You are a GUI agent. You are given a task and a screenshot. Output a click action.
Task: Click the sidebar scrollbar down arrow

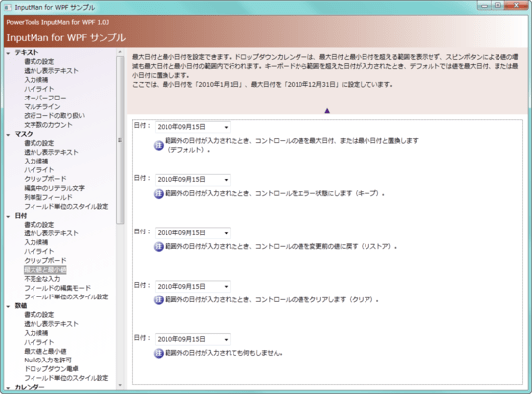tap(120, 385)
